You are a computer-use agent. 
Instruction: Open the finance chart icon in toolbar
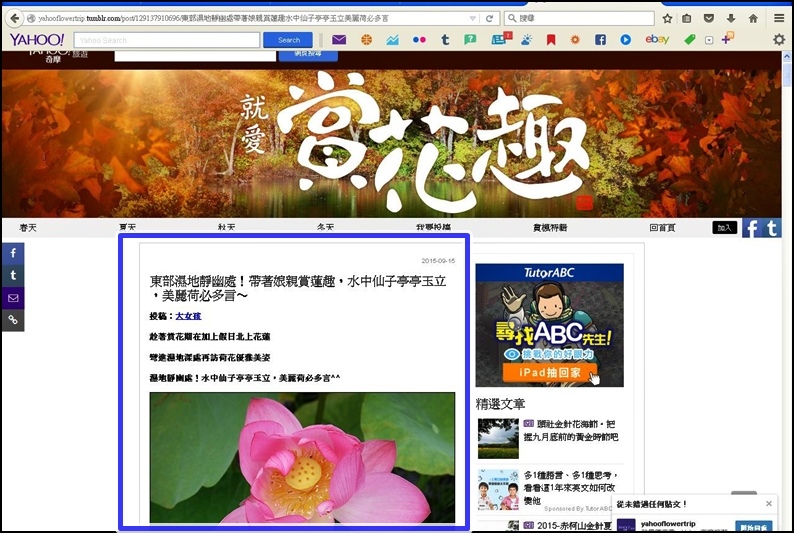392,39
